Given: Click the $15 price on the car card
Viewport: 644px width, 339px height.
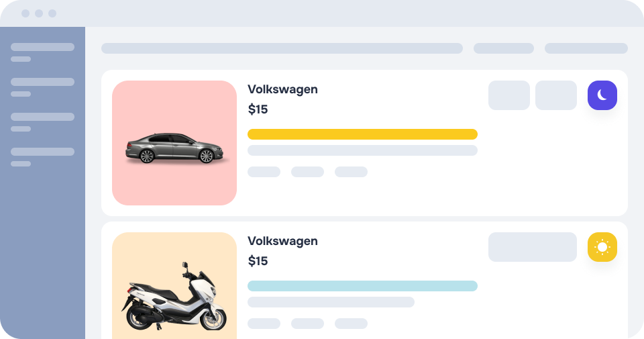Looking at the screenshot, I should tap(258, 109).
